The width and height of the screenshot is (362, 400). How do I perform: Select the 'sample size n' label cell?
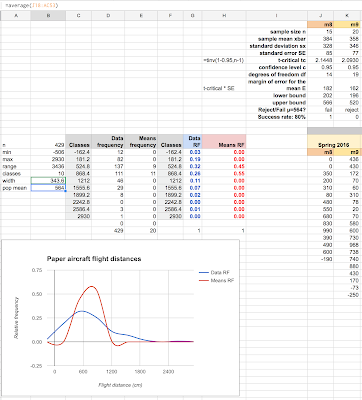pos(277,32)
